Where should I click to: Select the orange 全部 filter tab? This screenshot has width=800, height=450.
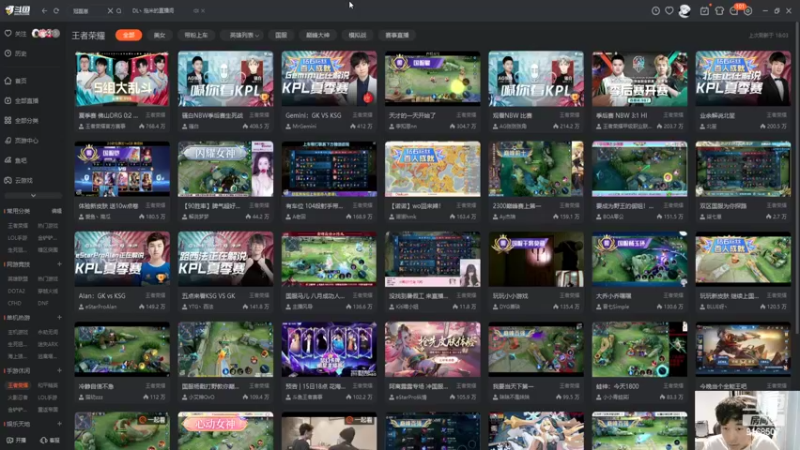[x=129, y=35]
